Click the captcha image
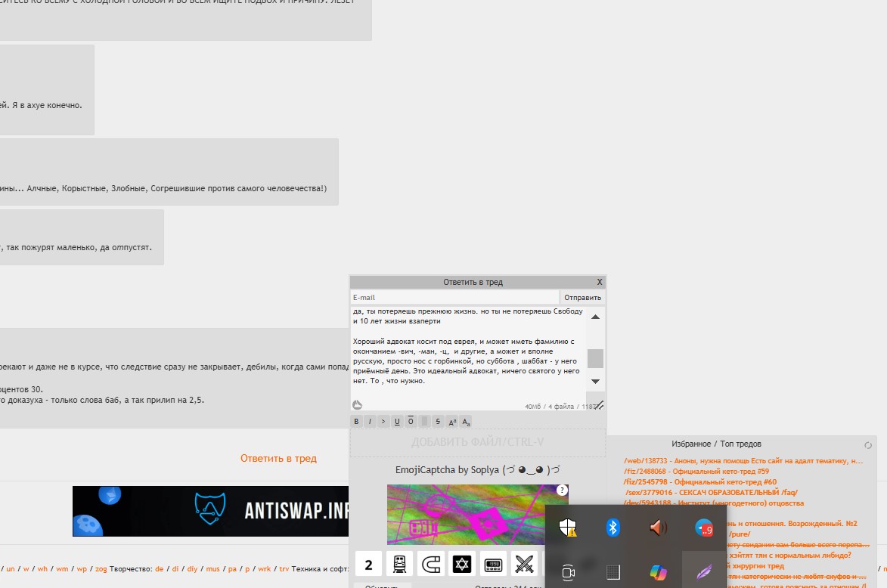 (x=477, y=515)
